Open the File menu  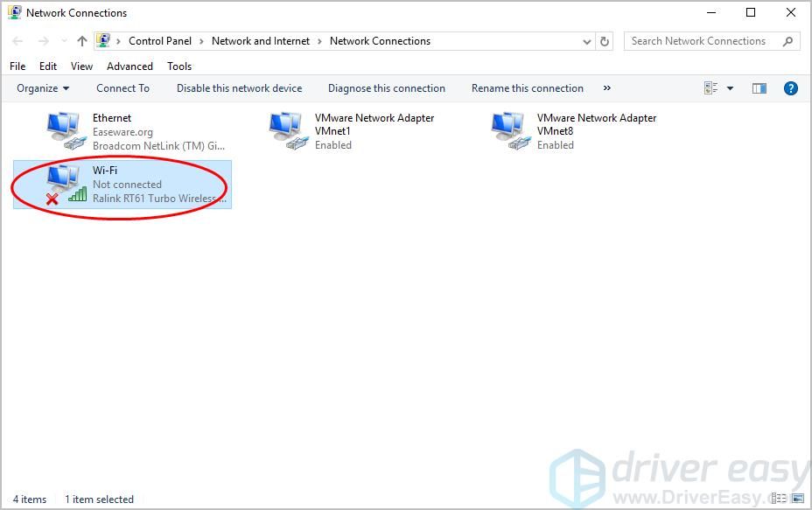pos(17,66)
